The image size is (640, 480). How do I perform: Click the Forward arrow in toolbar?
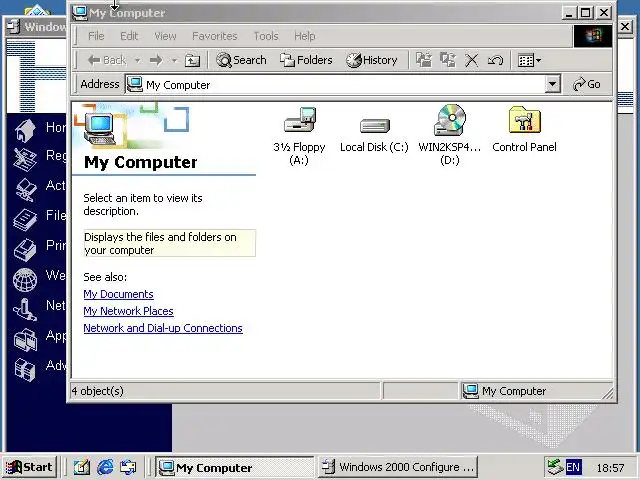pyautogui.click(x=156, y=60)
